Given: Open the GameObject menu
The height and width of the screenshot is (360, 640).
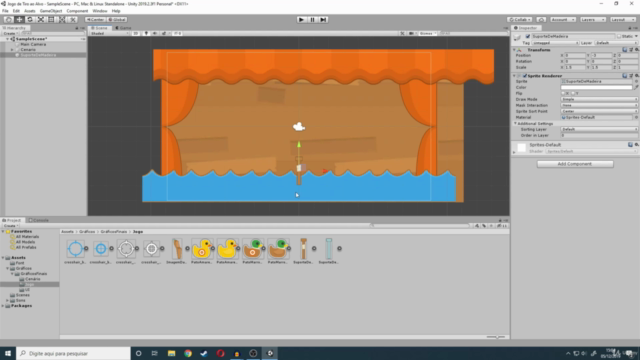Looking at the screenshot, I should pyautogui.click(x=51, y=11).
